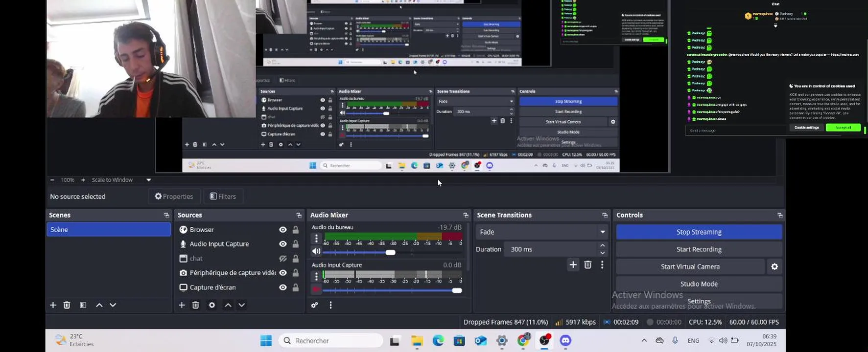Open virtual camera settings gear
This screenshot has height=352, width=868.
click(774, 266)
